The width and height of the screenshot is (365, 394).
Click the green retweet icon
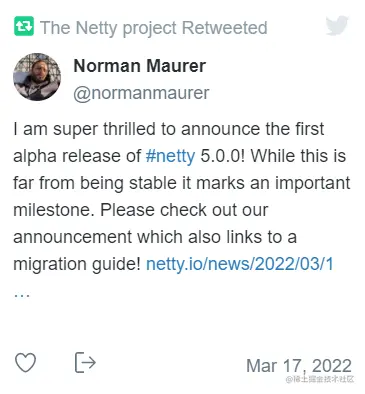[x=24, y=26]
